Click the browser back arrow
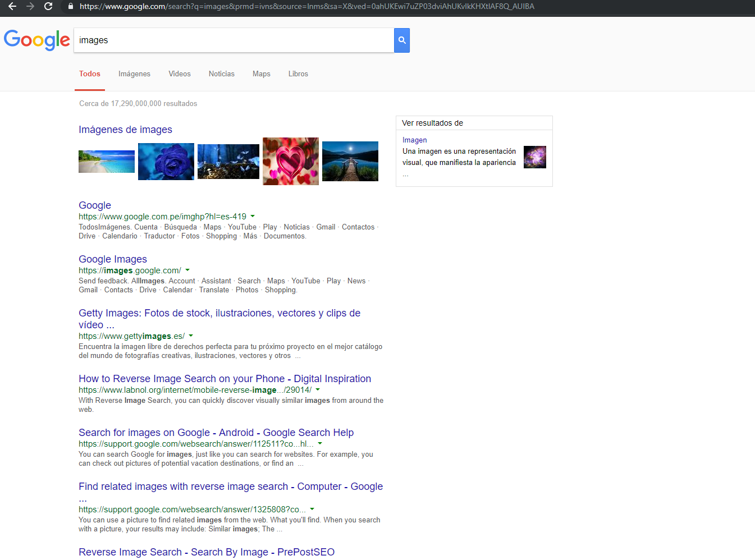This screenshot has width=755, height=560. pyautogui.click(x=12, y=6)
